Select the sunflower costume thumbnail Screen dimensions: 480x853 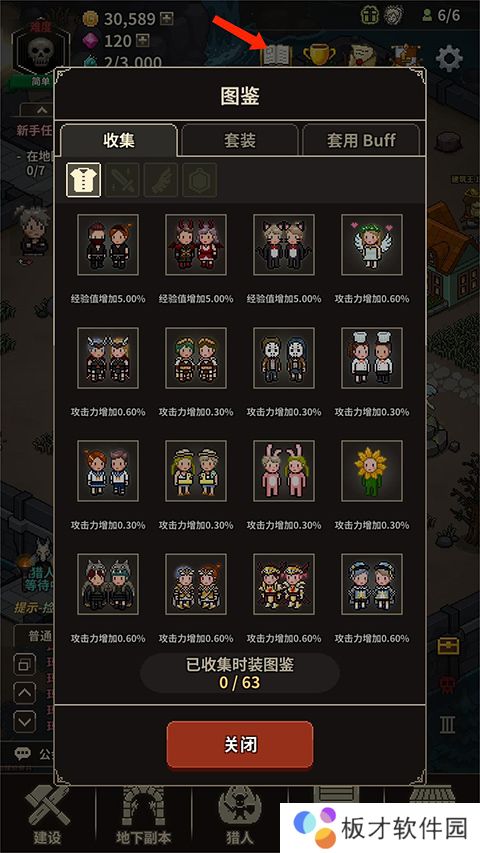click(372, 471)
